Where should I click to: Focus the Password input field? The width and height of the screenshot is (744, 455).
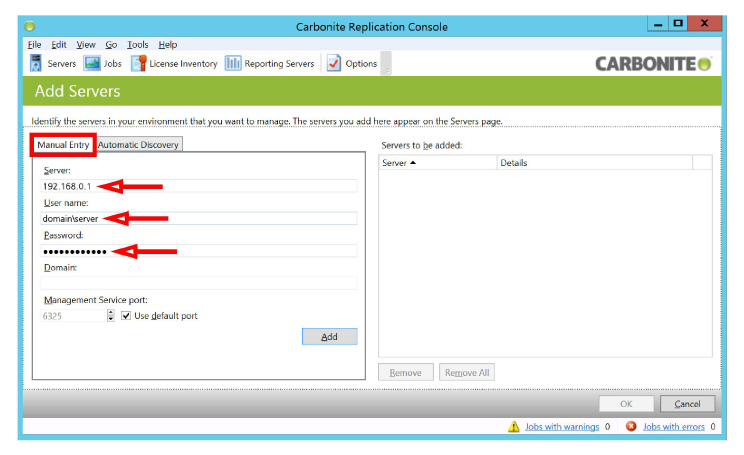click(x=199, y=251)
